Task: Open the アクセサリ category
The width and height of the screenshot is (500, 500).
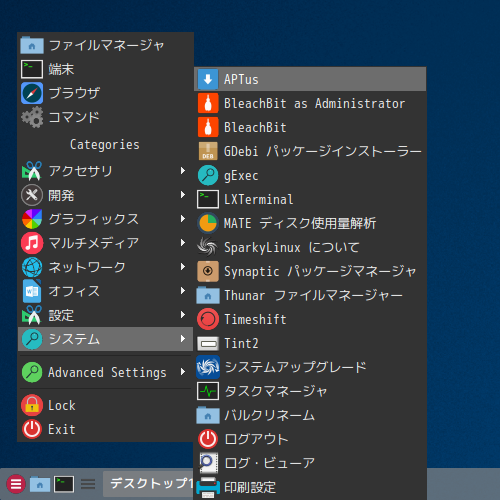Action: click(x=105, y=171)
